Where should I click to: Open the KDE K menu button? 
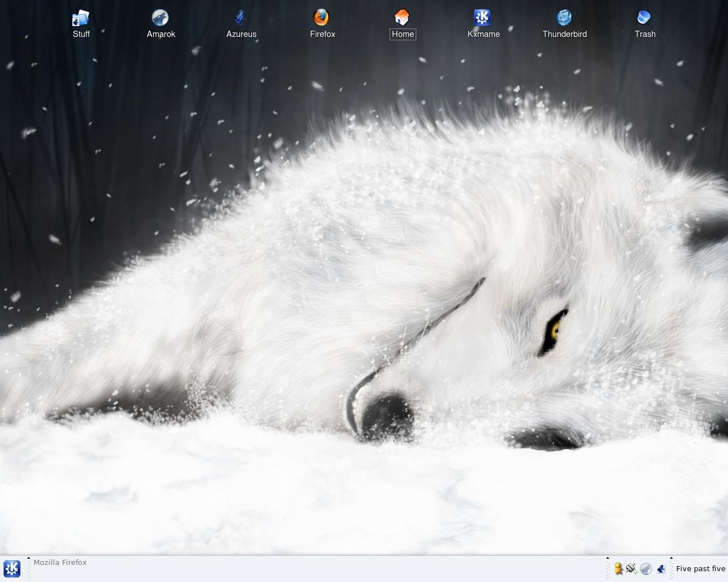coord(12,568)
